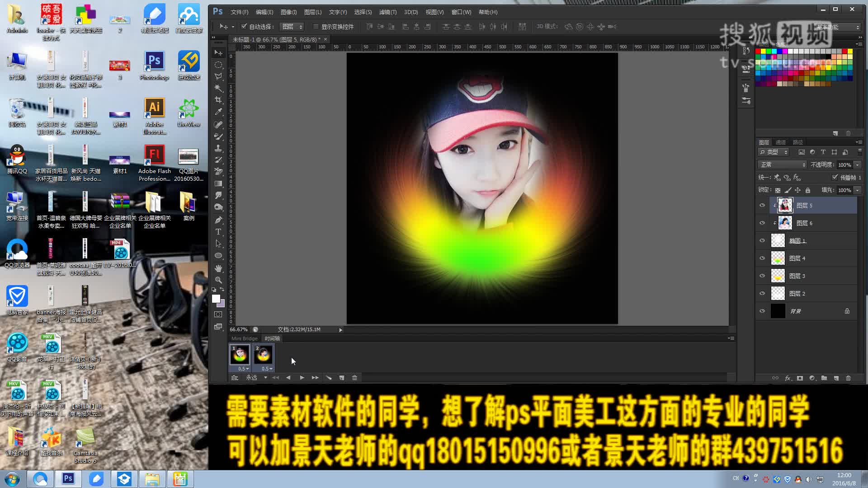
Task: Tween animation frames in the timeline
Action: pyautogui.click(x=329, y=378)
